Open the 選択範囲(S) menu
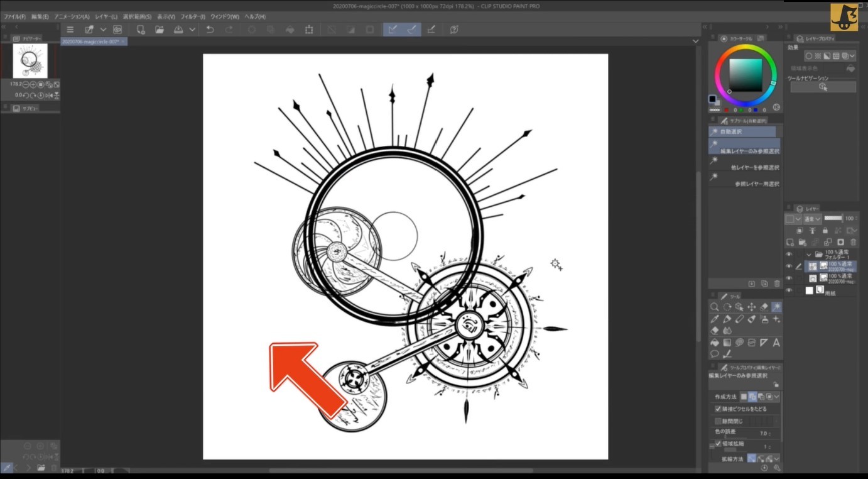868x479 pixels. 137,16
